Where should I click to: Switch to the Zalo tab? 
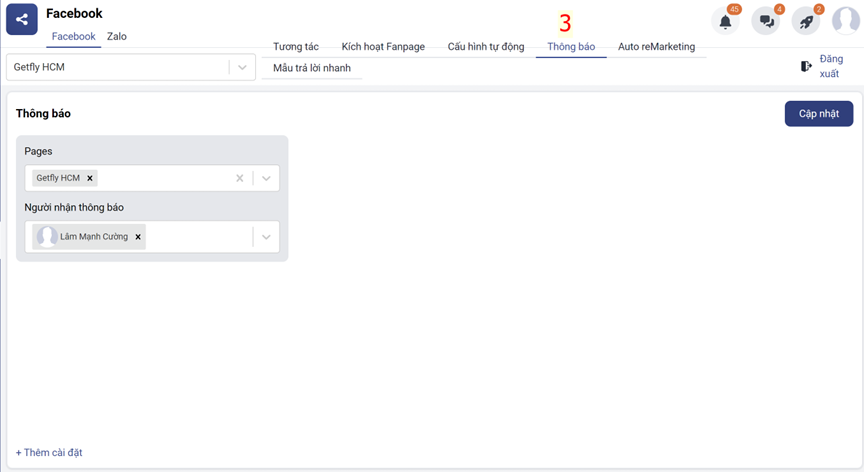coord(117,37)
